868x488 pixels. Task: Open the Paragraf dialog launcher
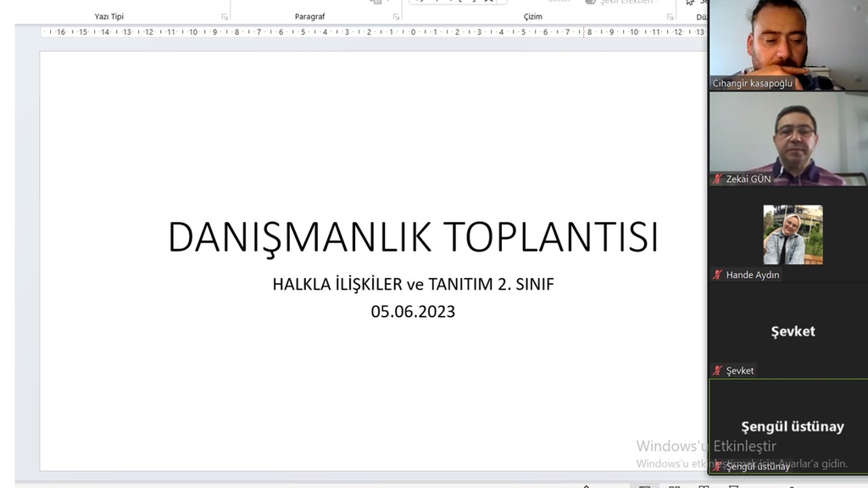(x=395, y=16)
